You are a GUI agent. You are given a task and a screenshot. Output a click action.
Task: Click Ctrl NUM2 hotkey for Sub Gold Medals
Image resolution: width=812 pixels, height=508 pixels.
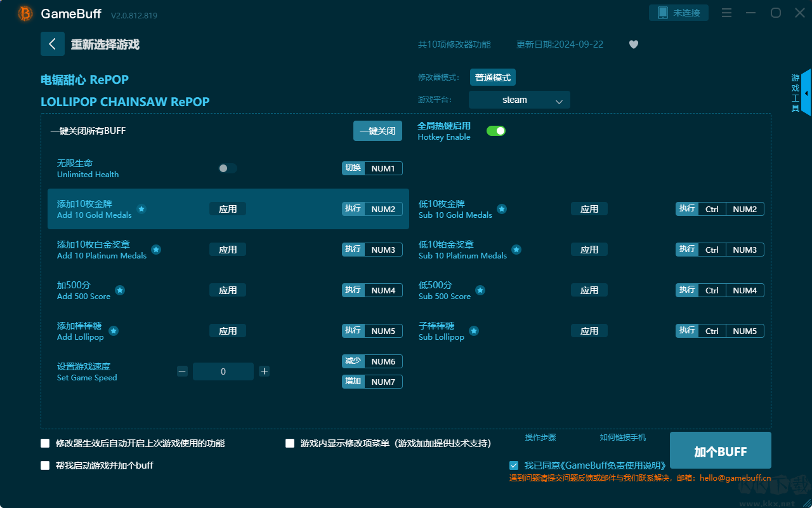click(731, 209)
